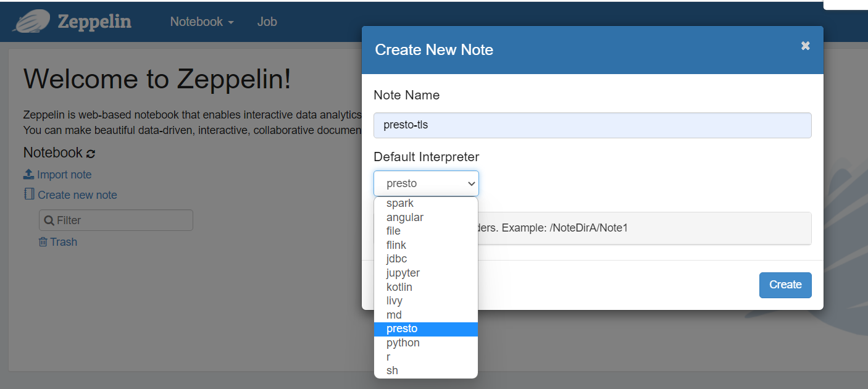Image resolution: width=868 pixels, height=389 pixels.
Task: Click the Default Interpreter label
Action: click(x=426, y=157)
